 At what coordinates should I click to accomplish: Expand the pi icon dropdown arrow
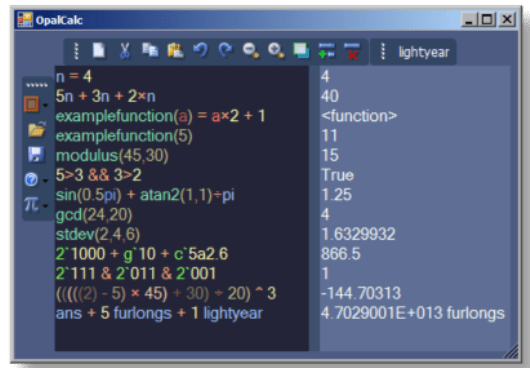[x=45, y=206]
